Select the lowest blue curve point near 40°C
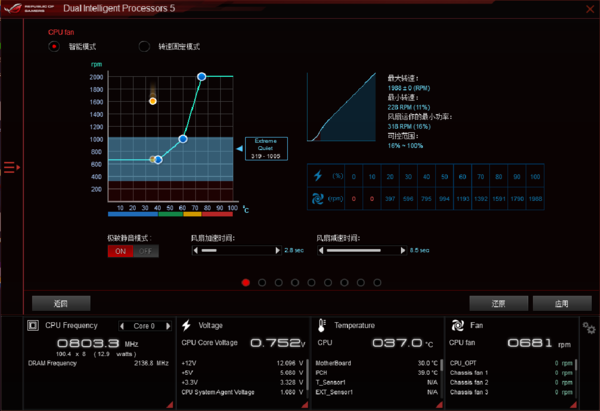This screenshot has height=411, width=600. (x=158, y=160)
